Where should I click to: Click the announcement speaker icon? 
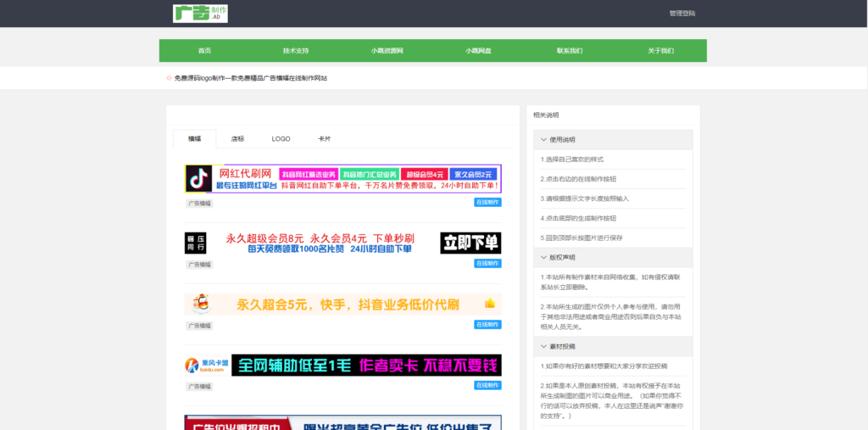[169, 78]
